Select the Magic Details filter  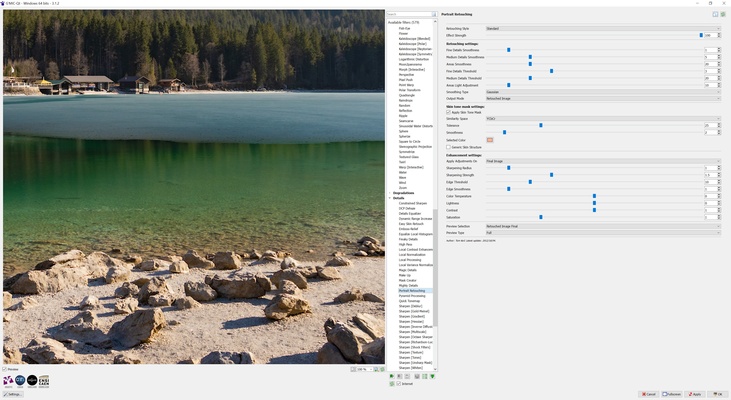click(408, 270)
